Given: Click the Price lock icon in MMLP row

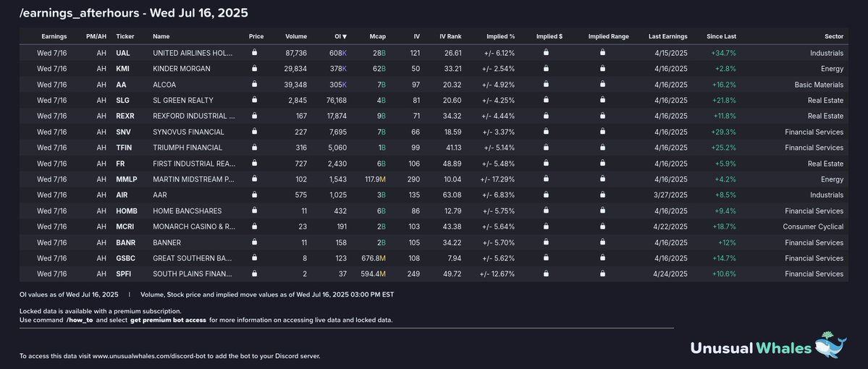Looking at the screenshot, I should [254, 179].
